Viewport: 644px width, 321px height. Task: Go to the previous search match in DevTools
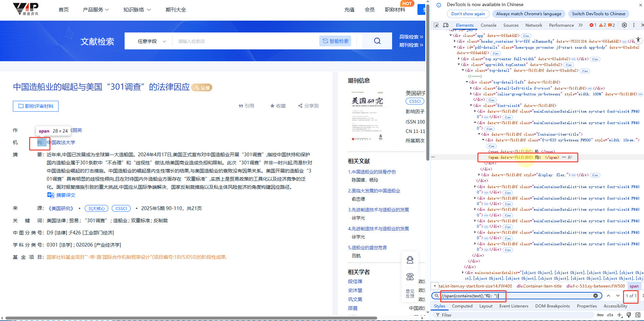click(608, 296)
